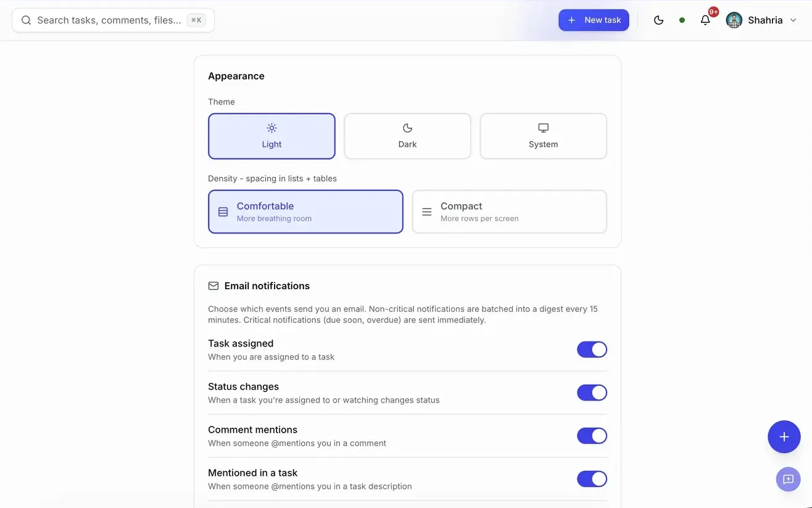The width and height of the screenshot is (812, 508).
Task: Click the green online status dot
Action: (682, 20)
